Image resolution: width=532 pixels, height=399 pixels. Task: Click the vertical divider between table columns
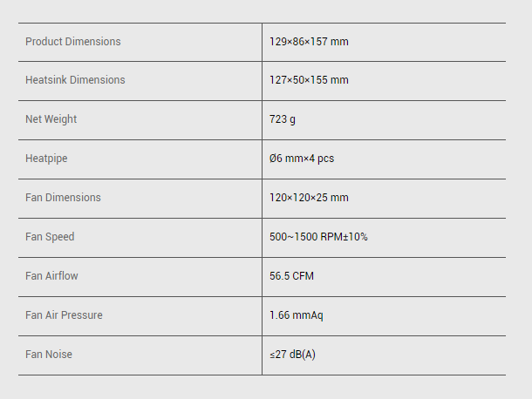[262, 218]
